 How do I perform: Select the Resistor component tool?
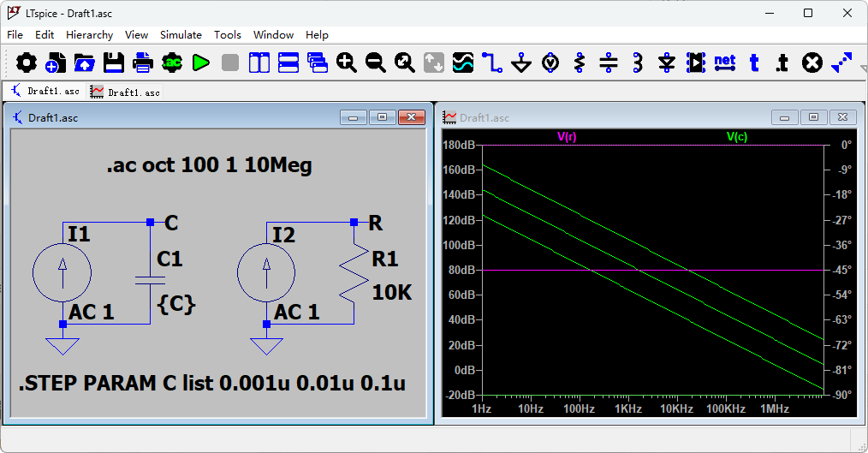[580, 63]
